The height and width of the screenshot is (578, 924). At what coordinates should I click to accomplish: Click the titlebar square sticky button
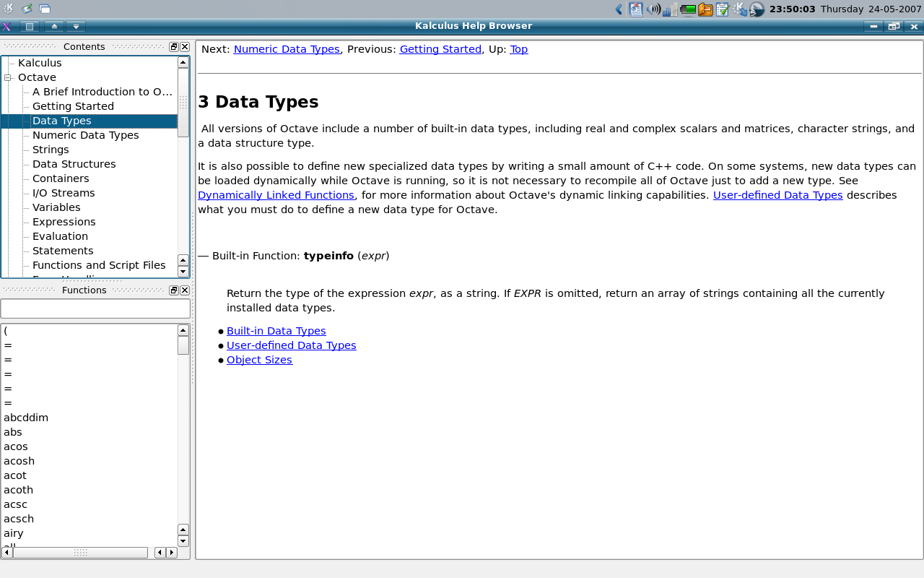coord(30,27)
